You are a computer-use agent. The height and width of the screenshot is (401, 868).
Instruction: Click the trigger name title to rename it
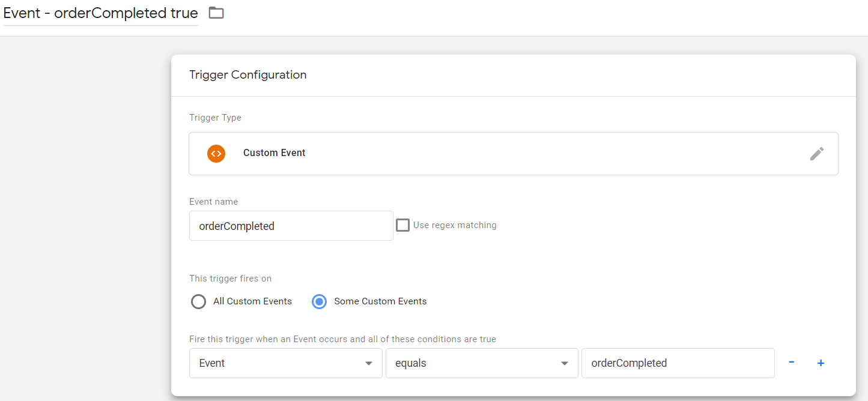pos(100,13)
